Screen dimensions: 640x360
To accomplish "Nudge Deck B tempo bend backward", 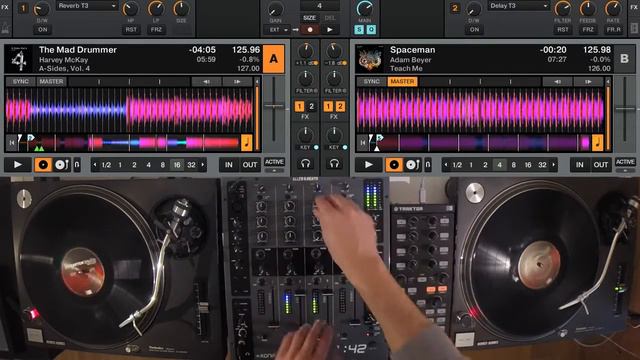I will 557,82.
